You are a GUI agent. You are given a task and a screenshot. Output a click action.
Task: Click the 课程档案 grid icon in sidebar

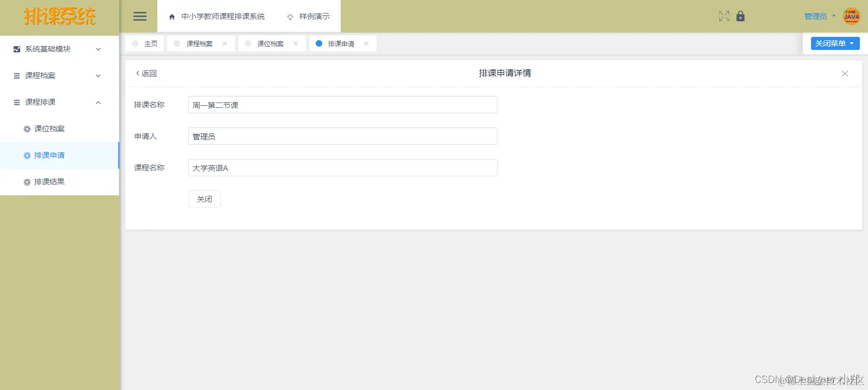[17, 76]
